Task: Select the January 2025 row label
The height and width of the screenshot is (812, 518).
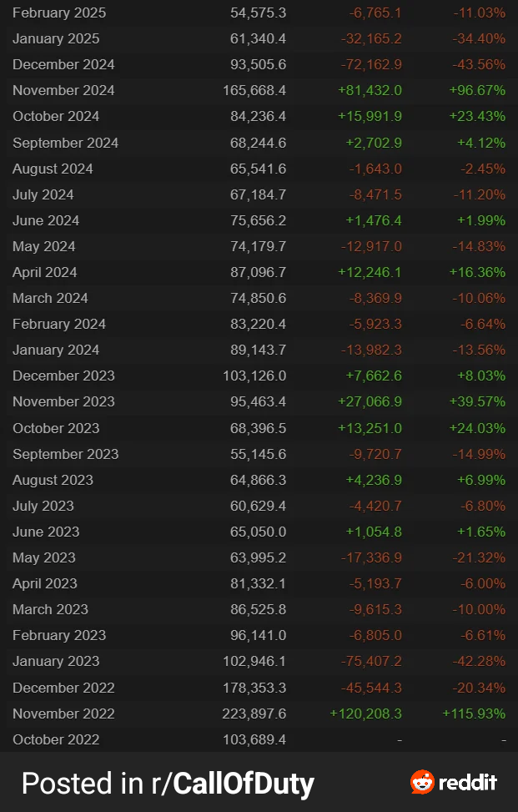Action: [x=56, y=39]
